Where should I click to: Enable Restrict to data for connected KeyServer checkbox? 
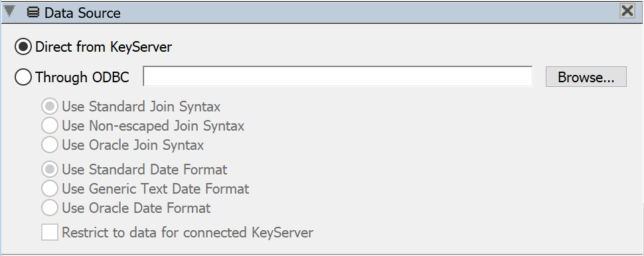pyautogui.click(x=50, y=232)
